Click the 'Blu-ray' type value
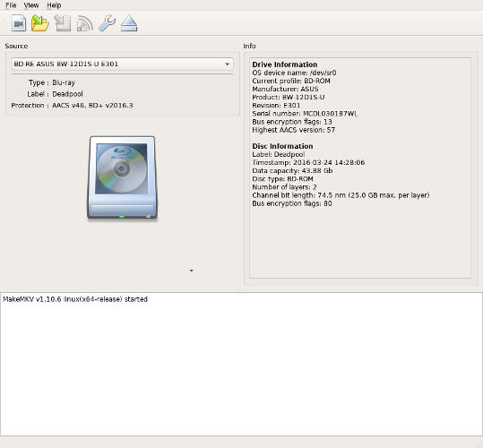Viewport: 483px width, 448px height. point(64,82)
